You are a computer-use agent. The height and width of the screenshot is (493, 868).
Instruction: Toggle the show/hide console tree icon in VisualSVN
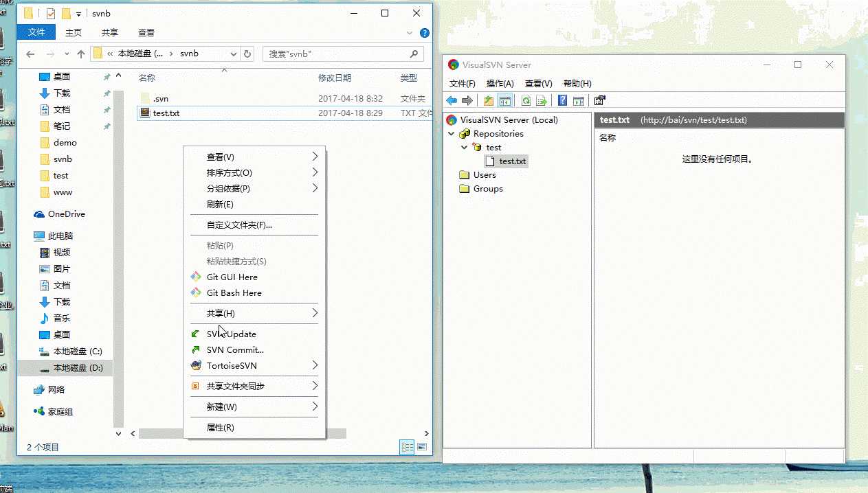pyautogui.click(x=505, y=101)
